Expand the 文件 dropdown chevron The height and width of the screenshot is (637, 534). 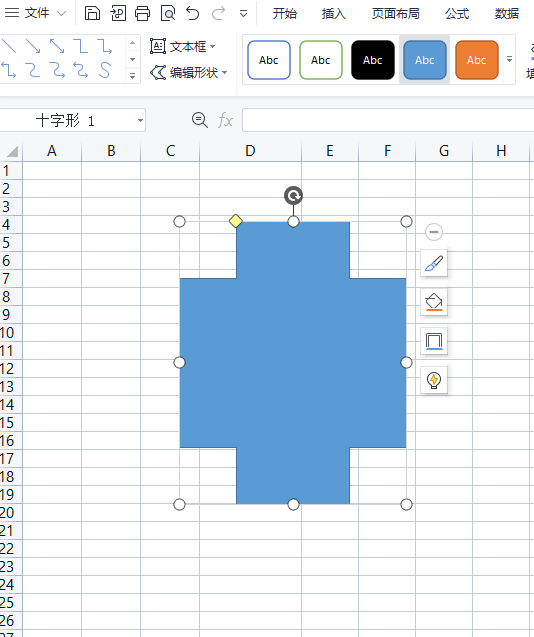pos(61,13)
